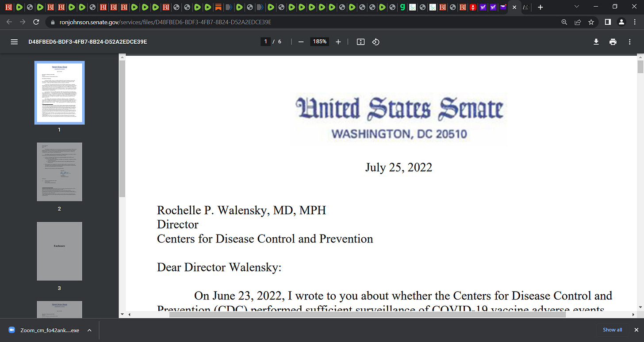Screen dimensions: 644x342
Task: Click the total page count "/ 6"
Action: (x=277, y=42)
